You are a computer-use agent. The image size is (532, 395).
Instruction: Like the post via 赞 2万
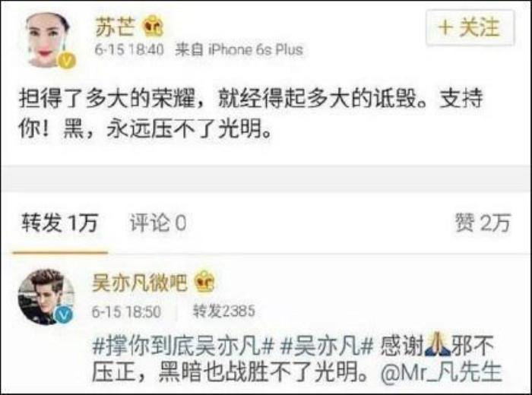click(483, 223)
